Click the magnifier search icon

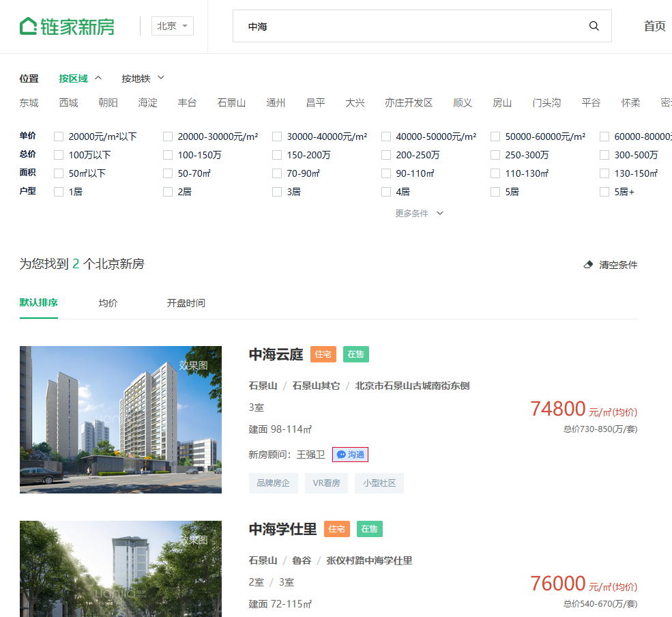click(594, 26)
